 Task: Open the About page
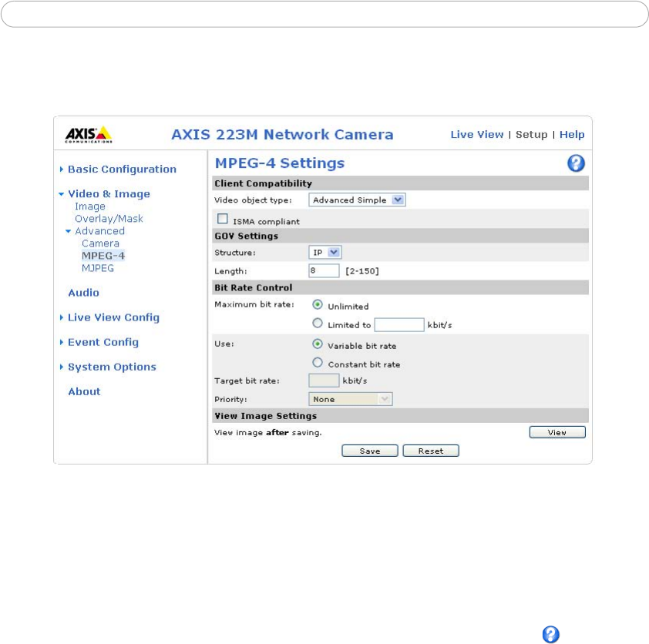point(84,391)
